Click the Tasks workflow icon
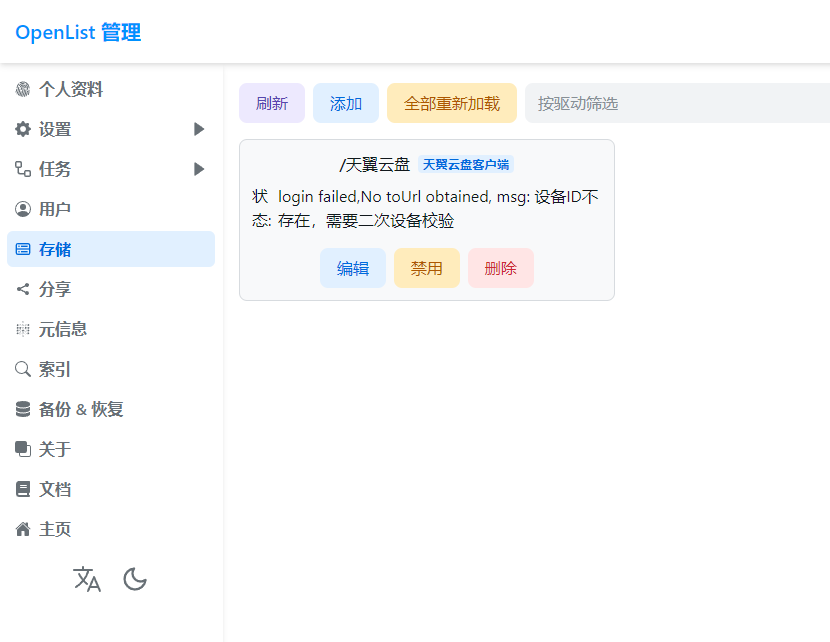 pos(23,170)
